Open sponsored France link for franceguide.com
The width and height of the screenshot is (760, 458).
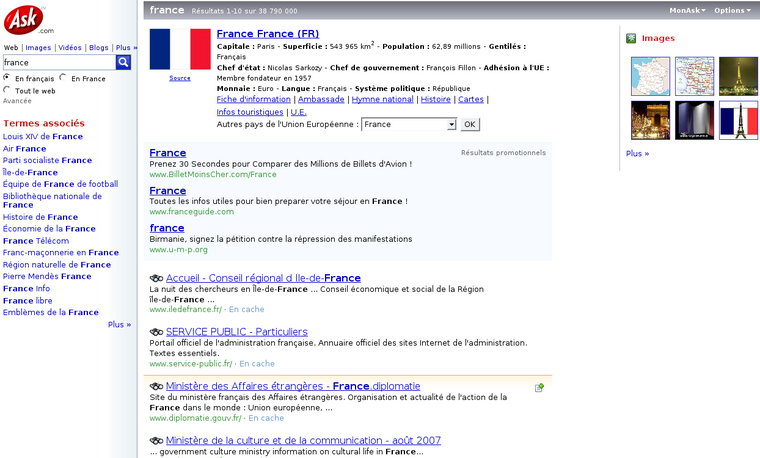point(168,191)
